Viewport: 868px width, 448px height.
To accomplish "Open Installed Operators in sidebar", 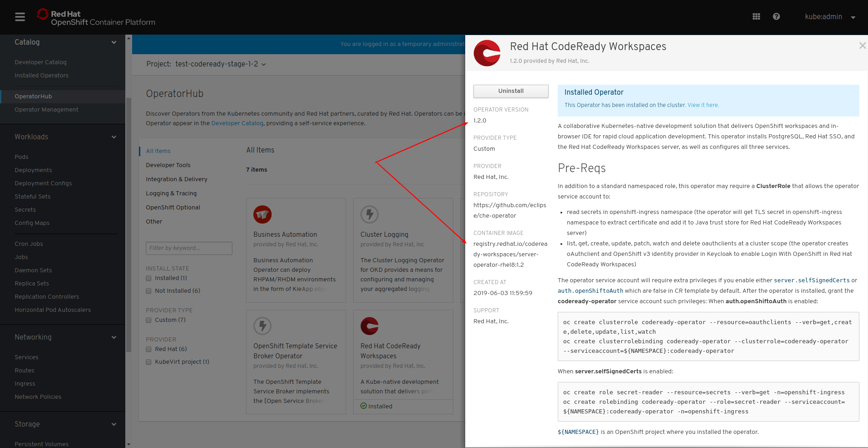I will [41, 76].
